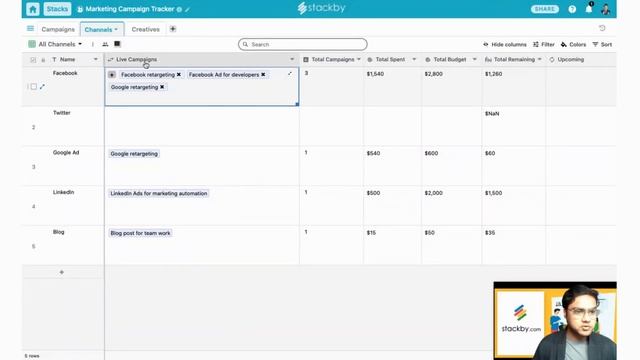Image resolution: width=640 pixels, height=360 pixels.
Task: Select Google retargeting tag in Google Ad row
Action: click(x=134, y=154)
